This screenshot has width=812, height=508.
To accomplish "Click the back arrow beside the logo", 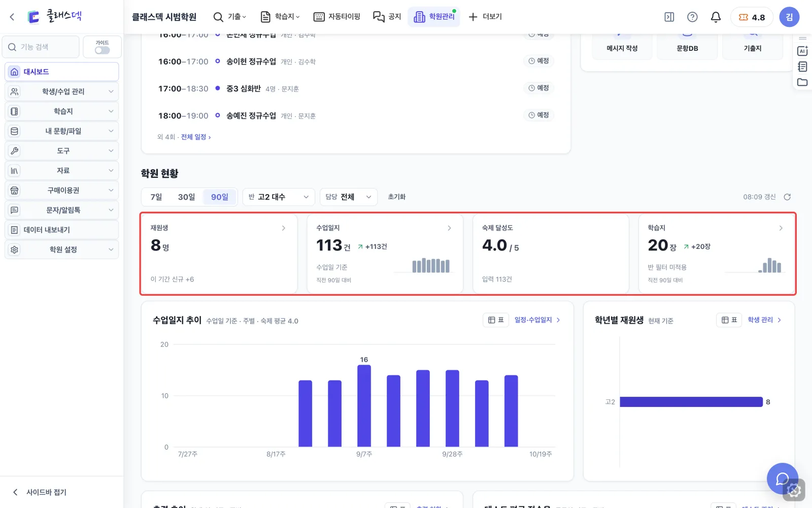I will [12, 17].
